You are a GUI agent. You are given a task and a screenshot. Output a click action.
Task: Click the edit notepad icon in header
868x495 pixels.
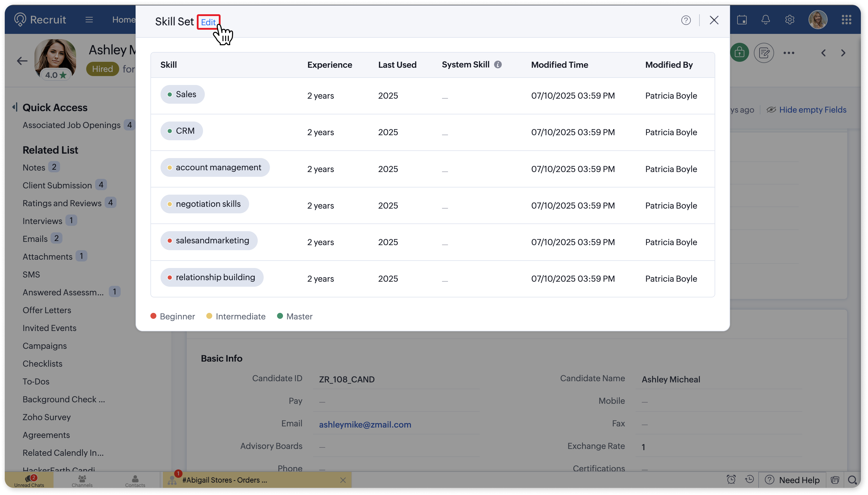click(764, 53)
